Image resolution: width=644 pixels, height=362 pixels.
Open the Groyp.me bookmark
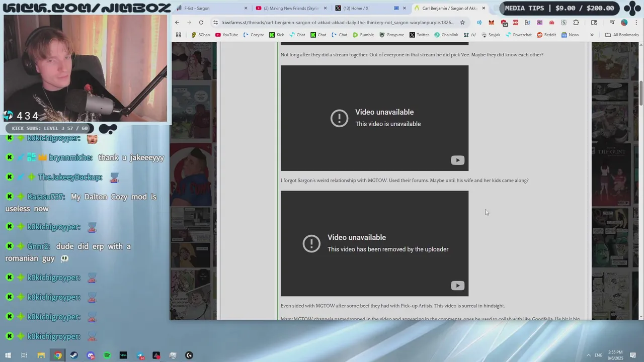[x=391, y=35]
